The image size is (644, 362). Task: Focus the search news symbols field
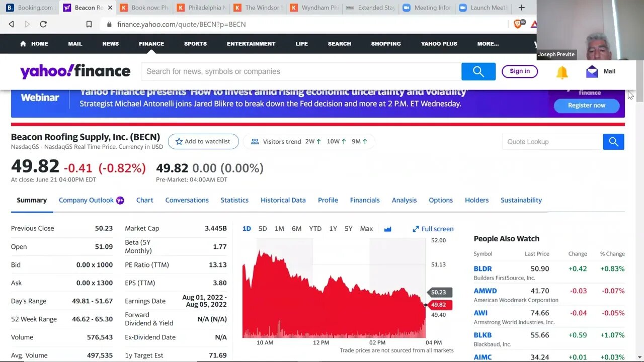coord(301,71)
